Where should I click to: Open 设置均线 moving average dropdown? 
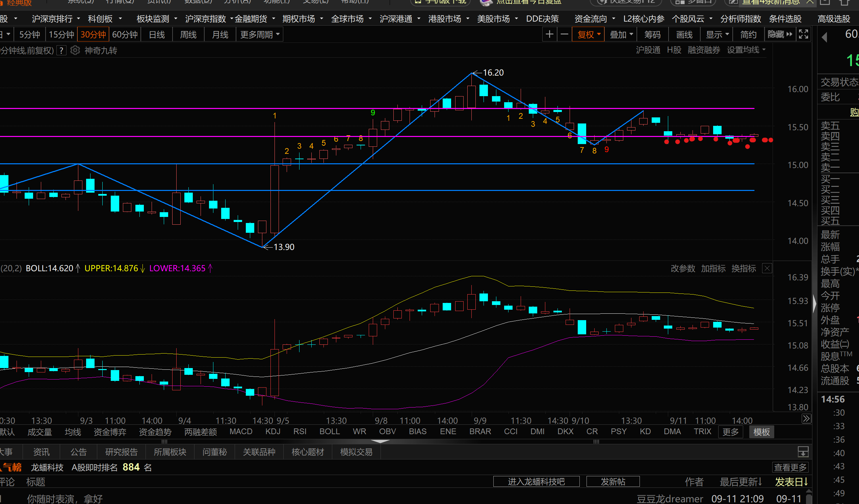[x=746, y=50]
